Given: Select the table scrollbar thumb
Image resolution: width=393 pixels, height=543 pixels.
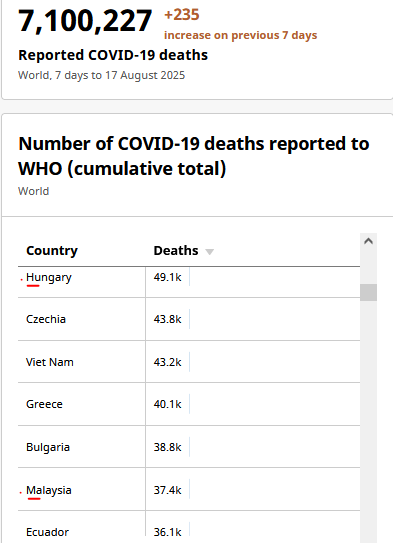Looking at the screenshot, I should tap(368, 292).
